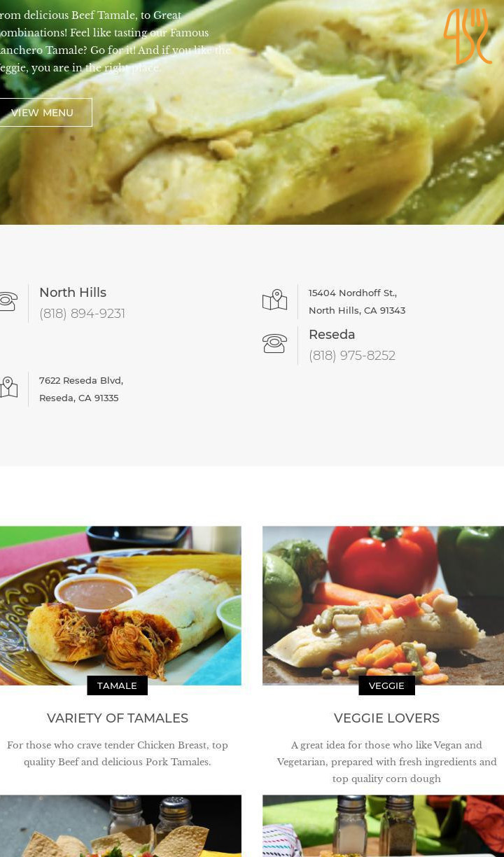The image size is (504, 857).
Task: Select the 7622 Reseda Blvd address
Action: [81, 389]
